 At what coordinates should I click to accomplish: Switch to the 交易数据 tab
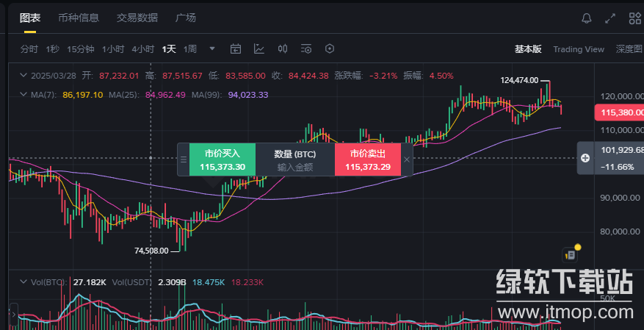click(x=137, y=18)
